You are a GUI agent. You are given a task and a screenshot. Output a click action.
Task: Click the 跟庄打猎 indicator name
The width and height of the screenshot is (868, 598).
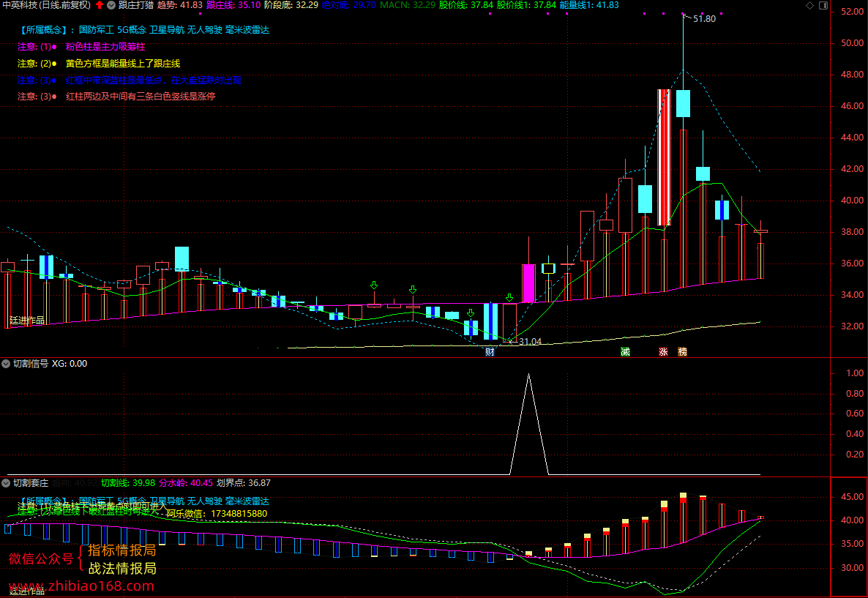(136, 5)
